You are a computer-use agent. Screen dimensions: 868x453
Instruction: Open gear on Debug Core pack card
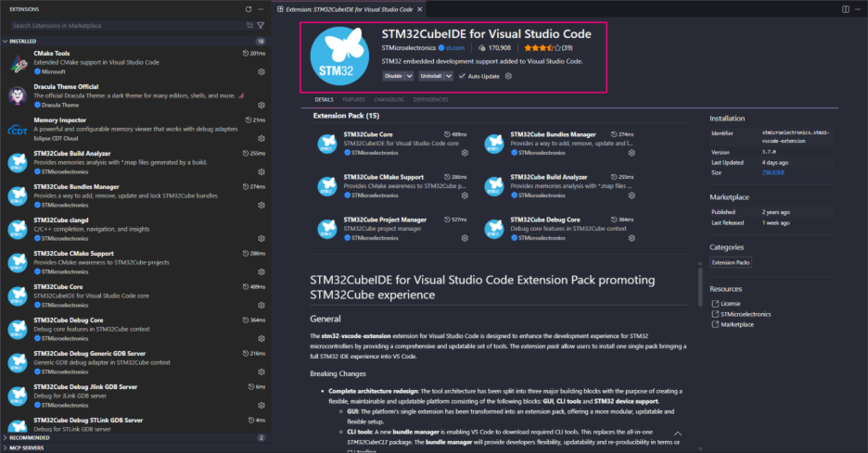pyautogui.click(x=632, y=238)
